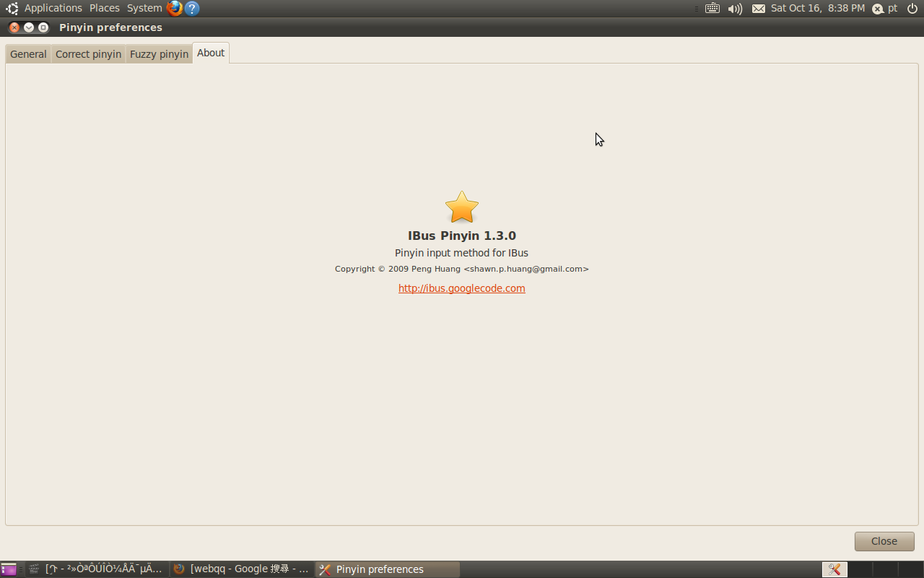Click the Close button at the bottom

coord(884,541)
